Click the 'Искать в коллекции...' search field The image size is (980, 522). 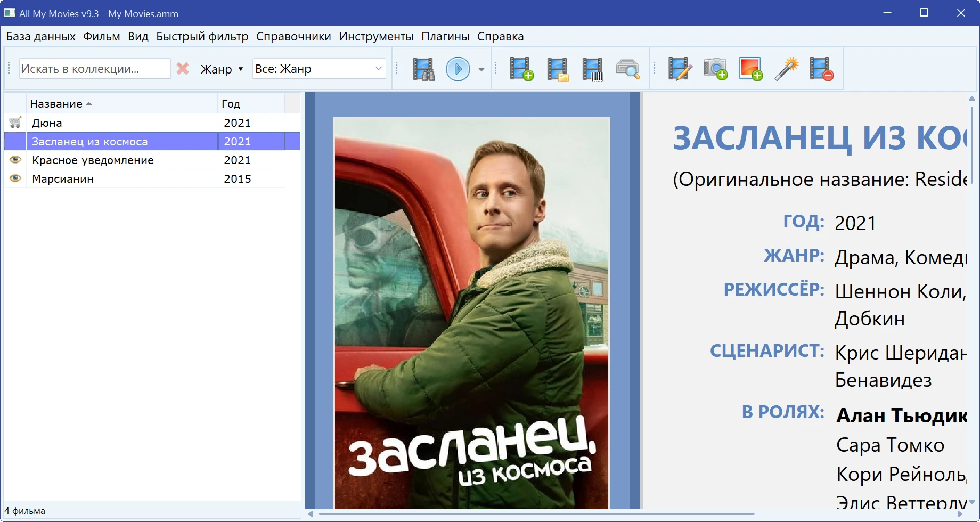(x=95, y=69)
